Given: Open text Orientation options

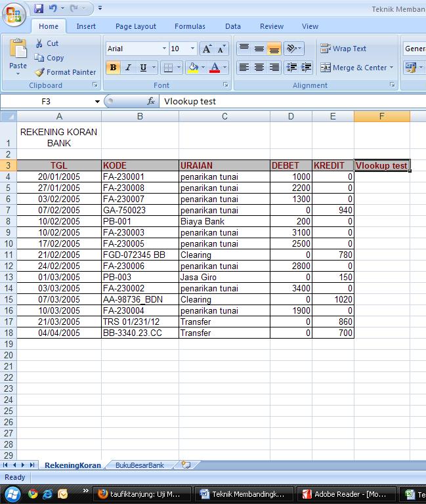Looking at the screenshot, I should 293,49.
